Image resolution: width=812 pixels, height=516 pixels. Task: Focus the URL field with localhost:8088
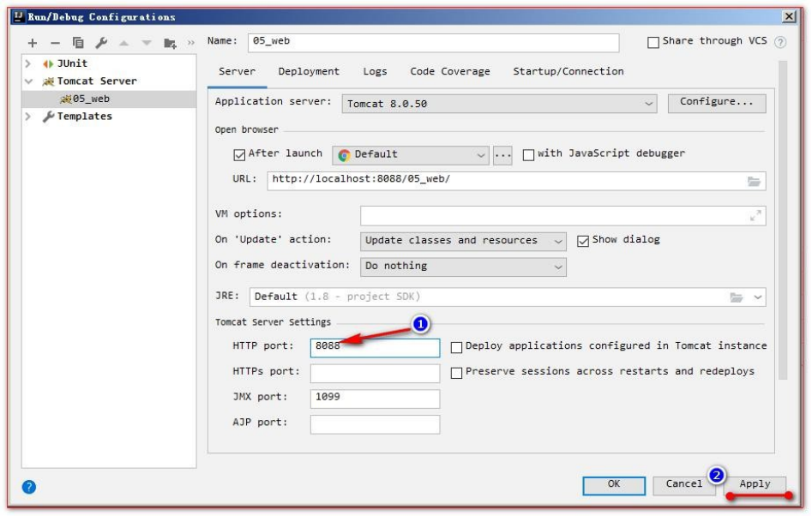[516, 181]
